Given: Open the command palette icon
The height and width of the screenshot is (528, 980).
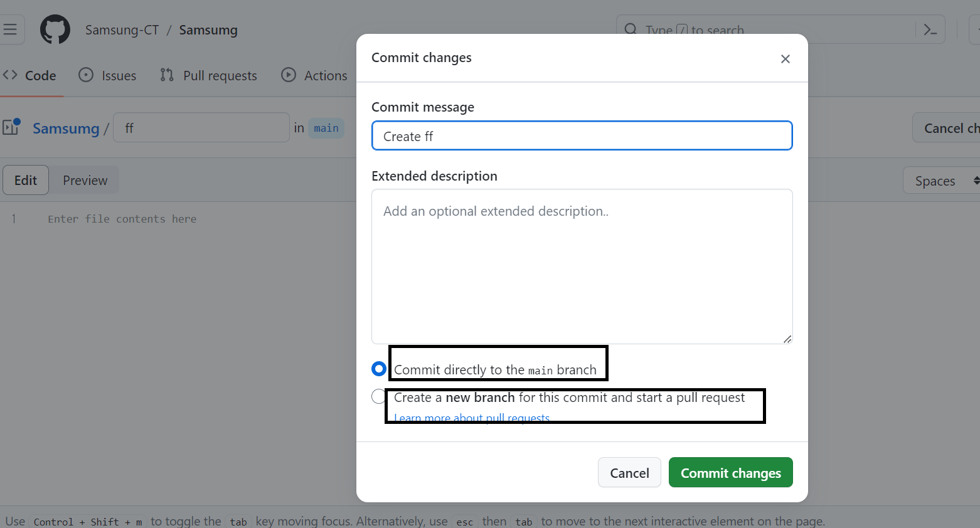Looking at the screenshot, I should click(x=930, y=29).
